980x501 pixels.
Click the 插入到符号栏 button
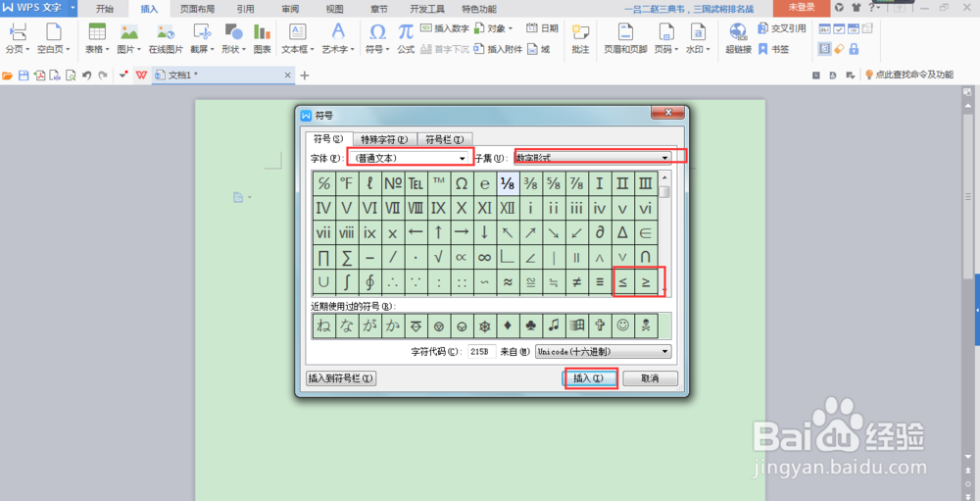click(x=341, y=378)
